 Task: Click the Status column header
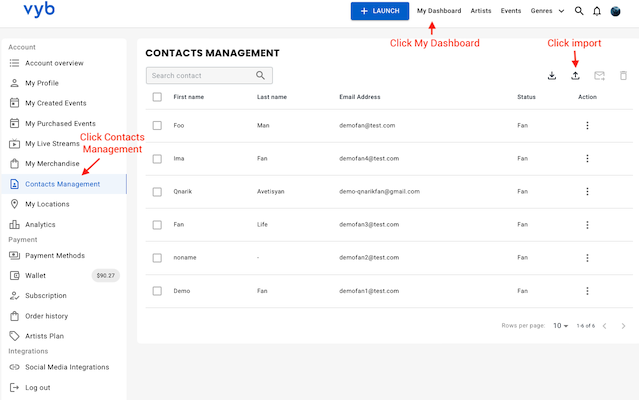click(x=526, y=97)
